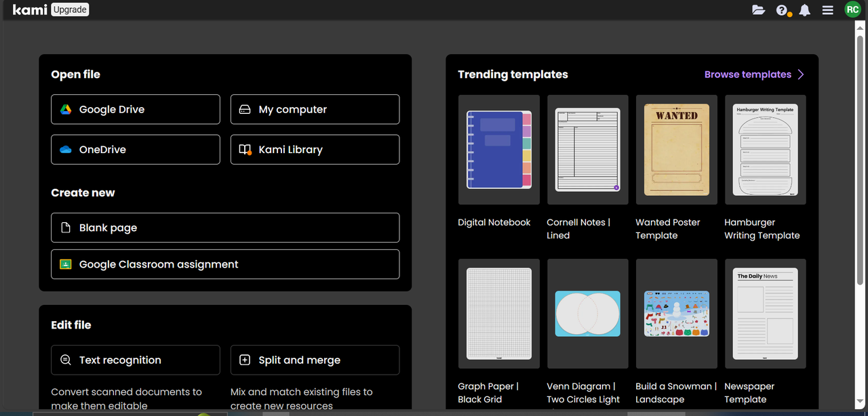868x416 pixels.
Task: Click the 'Edit file' heading
Action: click(71, 325)
